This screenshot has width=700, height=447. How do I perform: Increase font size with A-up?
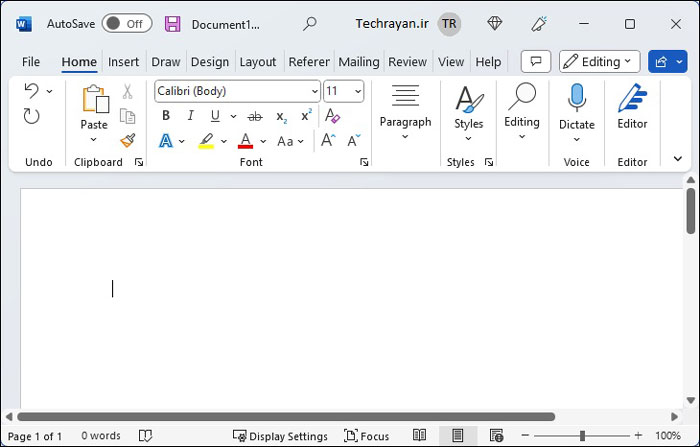click(x=328, y=141)
